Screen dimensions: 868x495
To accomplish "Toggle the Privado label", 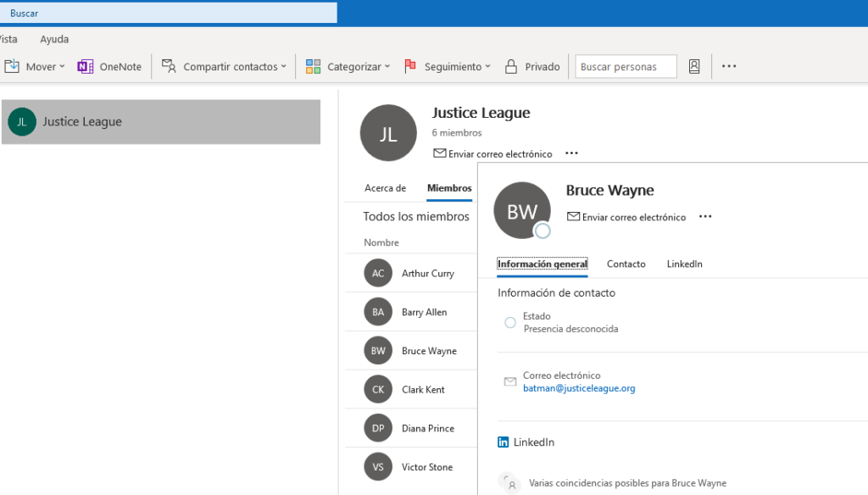I will [542, 66].
